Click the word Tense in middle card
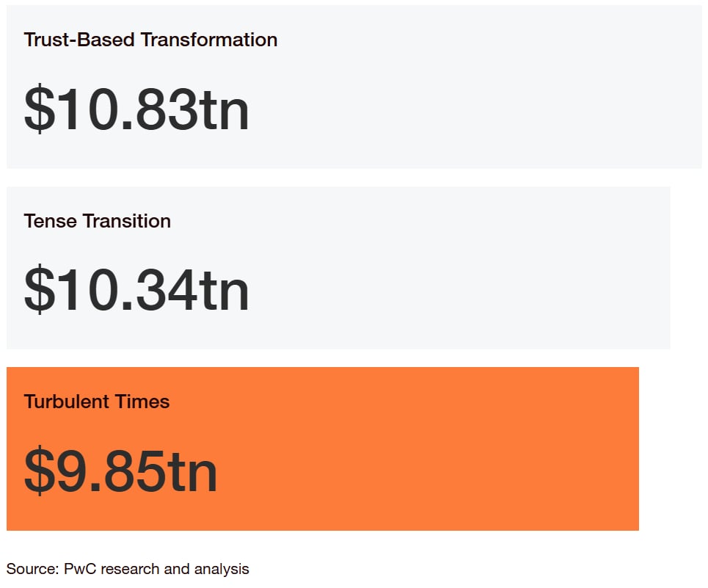 [x=50, y=221]
